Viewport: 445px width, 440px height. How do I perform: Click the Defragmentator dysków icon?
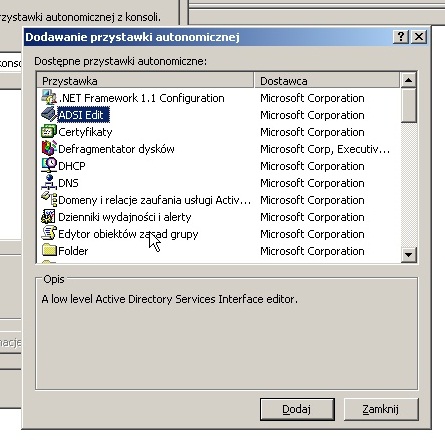pyautogui.click(x=49, y=149)
